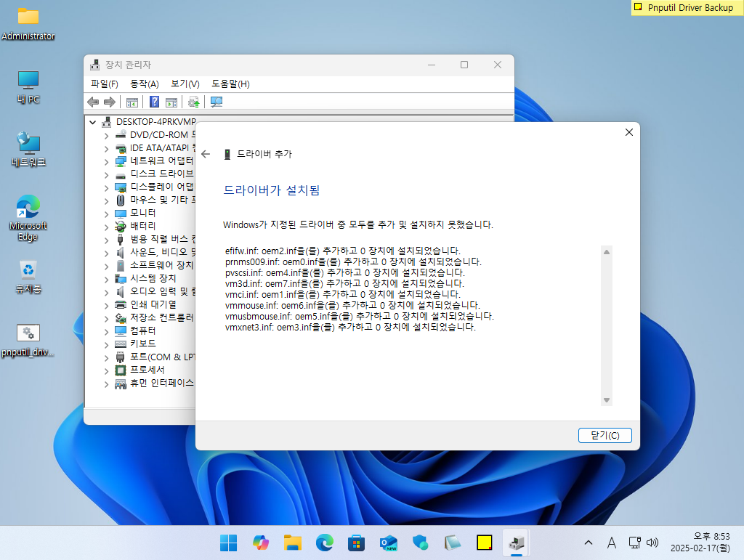The image size is (744, 560).
Task: Click the Properties pane toolbar icon
Action: [x=171, y=102]
